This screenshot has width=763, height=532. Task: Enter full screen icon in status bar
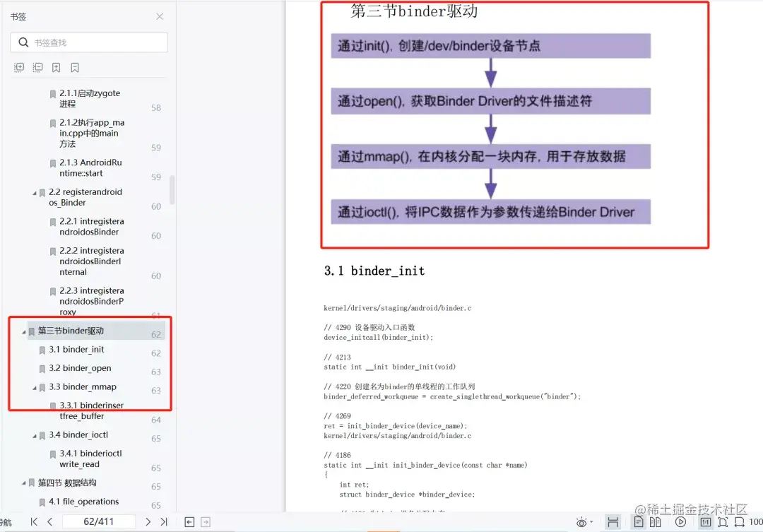point(740,522)
